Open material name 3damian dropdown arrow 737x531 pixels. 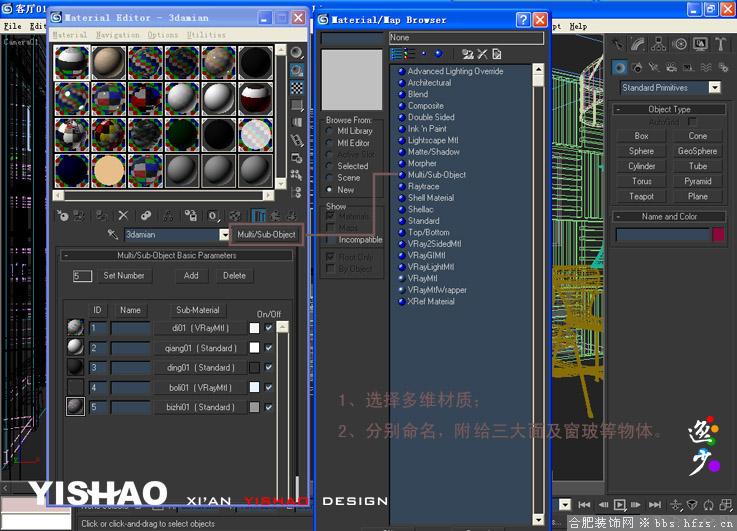[225, 234]
